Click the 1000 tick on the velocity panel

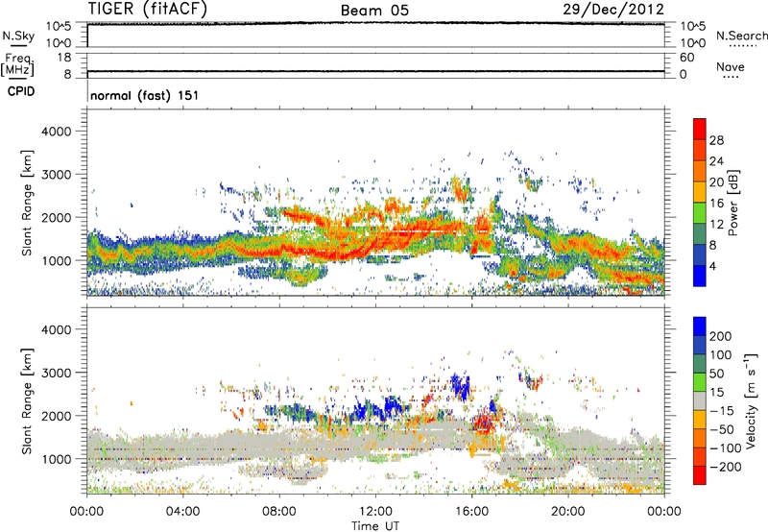point(56,459)
